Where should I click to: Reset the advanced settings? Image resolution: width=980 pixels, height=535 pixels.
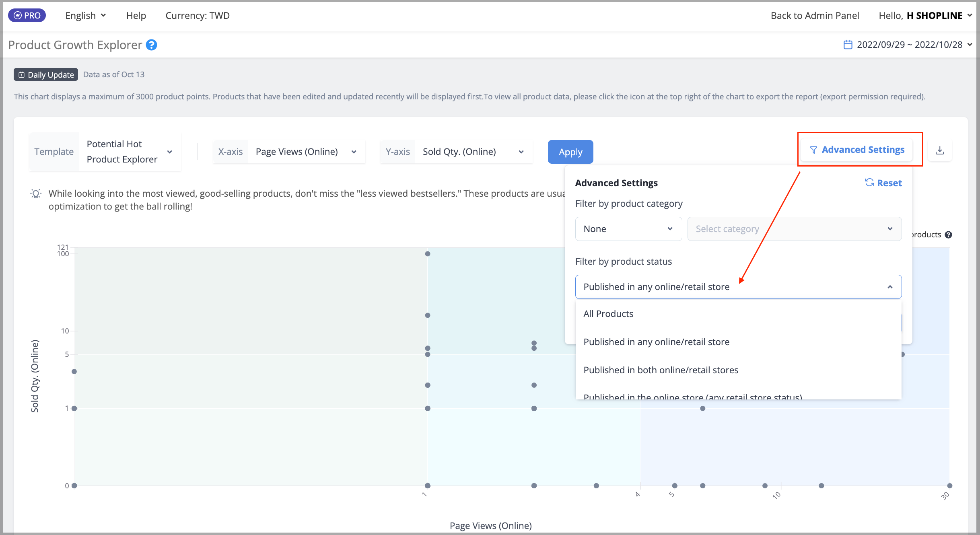point(883,183)
